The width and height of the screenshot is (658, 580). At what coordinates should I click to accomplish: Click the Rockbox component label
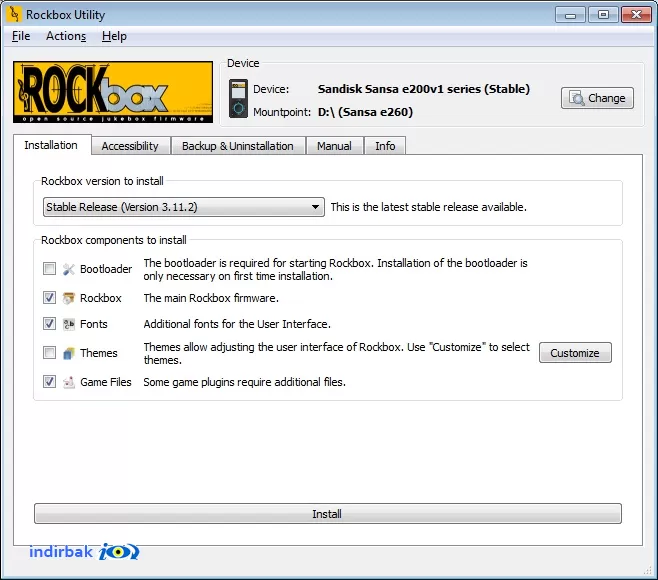[101, 298]
